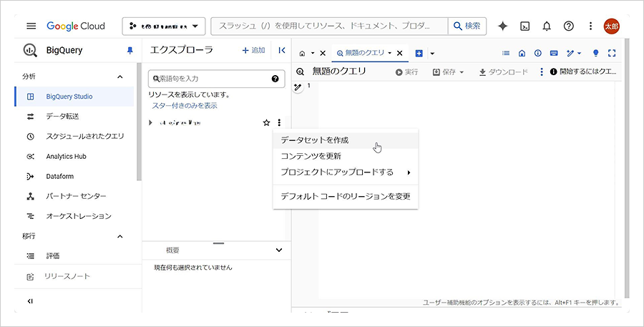The width and height of the screenshot is (644, 327).
Task: Open the info icon in editor toolbar
Action: tap(537, 53)
